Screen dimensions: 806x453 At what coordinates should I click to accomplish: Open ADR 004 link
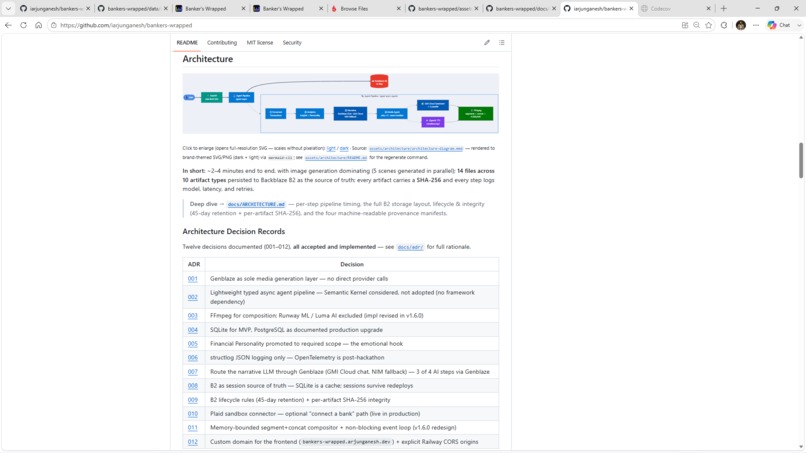click(193, 330)
